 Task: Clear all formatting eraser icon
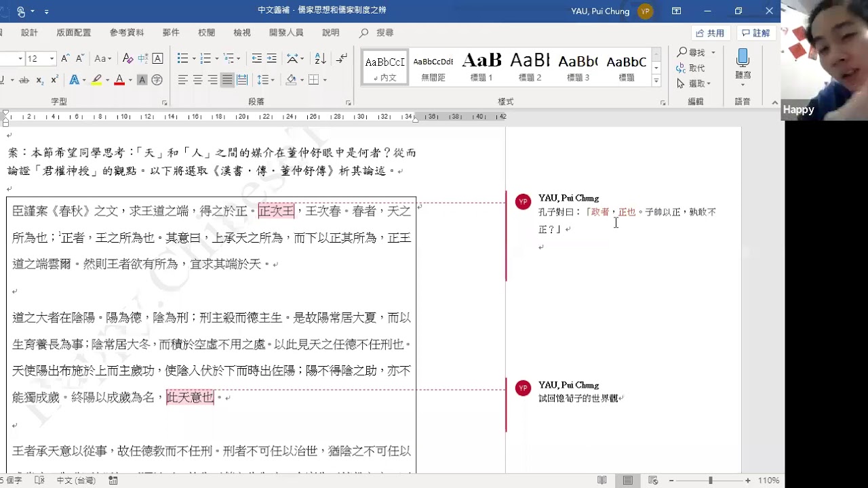[128, 58]
